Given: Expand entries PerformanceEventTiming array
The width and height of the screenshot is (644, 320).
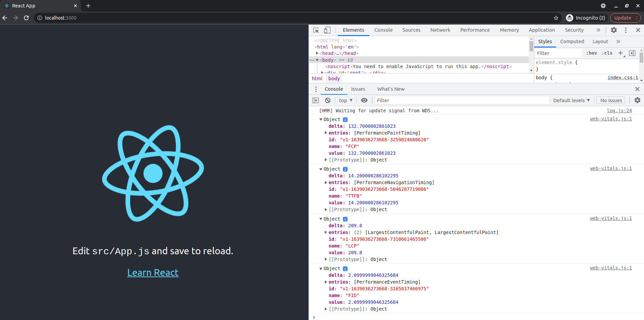Looking at the screenshot, I should pos(326,282).
